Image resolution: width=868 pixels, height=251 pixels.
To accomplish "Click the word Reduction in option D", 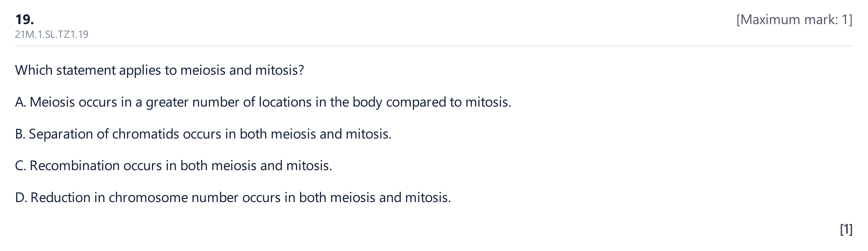I will click(x=61, y=197).
